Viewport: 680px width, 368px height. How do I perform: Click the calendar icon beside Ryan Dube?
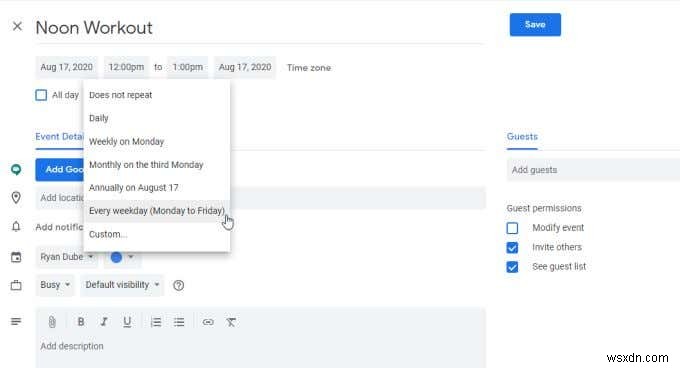coord(16,257)
